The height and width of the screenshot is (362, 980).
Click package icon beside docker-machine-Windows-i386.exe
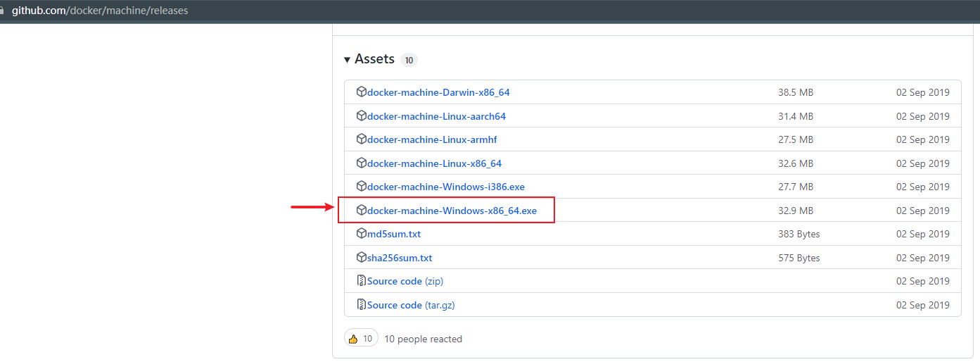tap(362, 187)
